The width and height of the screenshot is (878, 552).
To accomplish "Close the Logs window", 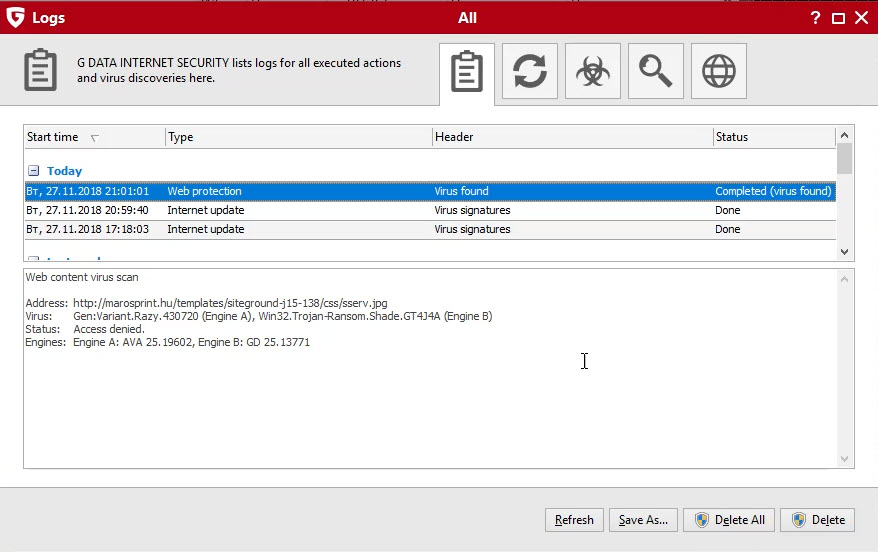I will pyautogui.click(x=862, y=18).
